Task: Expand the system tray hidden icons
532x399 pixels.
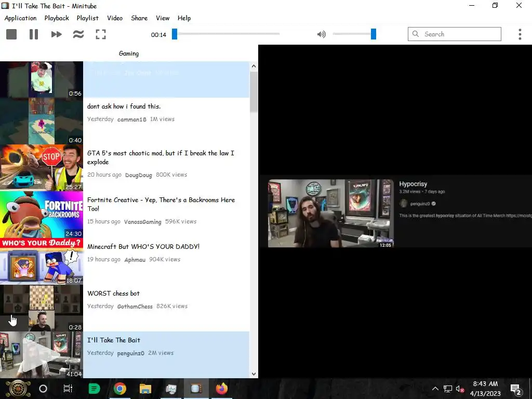Action: pyautogui.click(x=435, y=389)
